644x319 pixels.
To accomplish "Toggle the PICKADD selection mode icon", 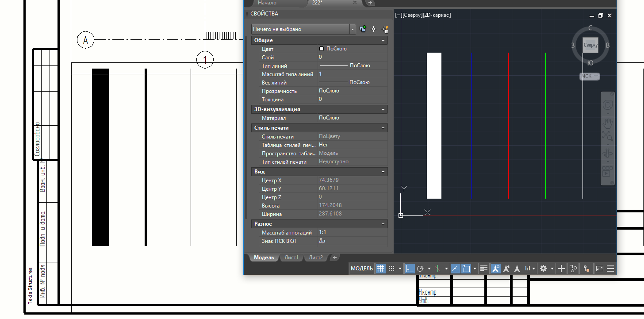I will coord(363,29).
